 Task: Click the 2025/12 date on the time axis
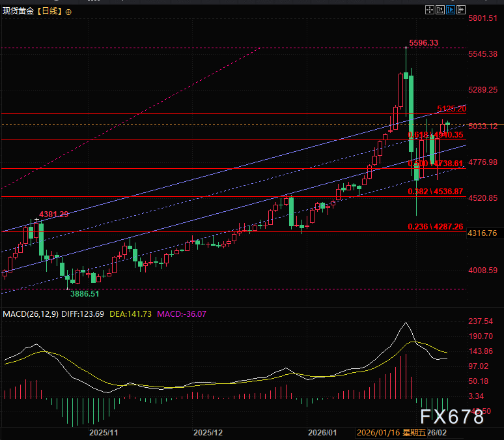[208, 432]
